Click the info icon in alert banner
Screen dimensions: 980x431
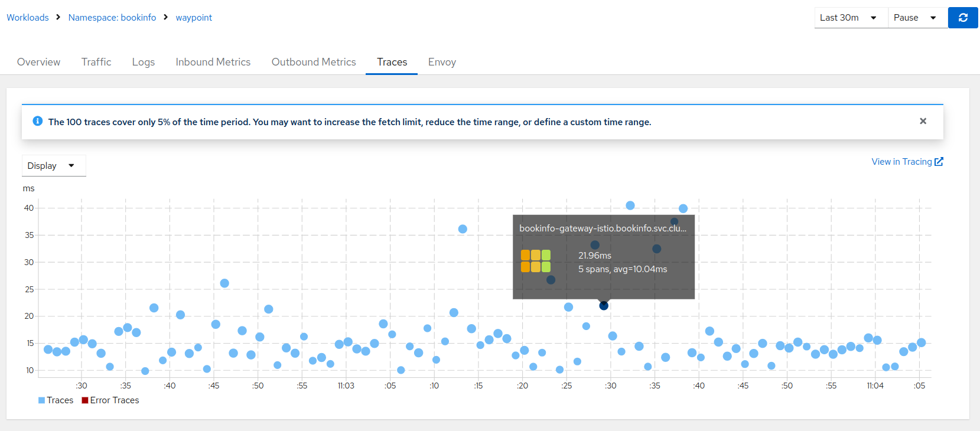pos(38,121)
